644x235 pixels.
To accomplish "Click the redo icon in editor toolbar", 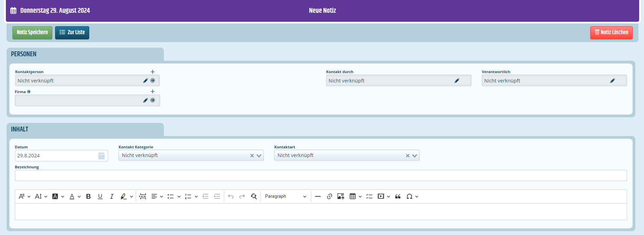I will click(x=242, y=196).
